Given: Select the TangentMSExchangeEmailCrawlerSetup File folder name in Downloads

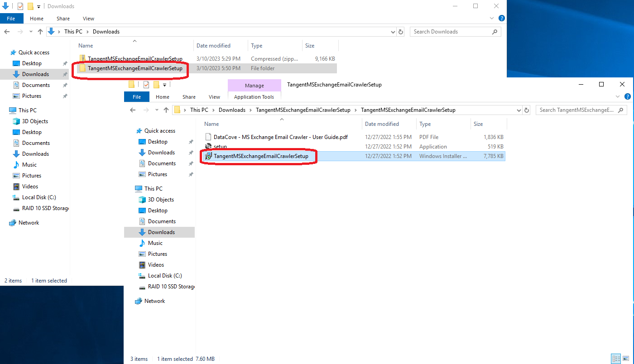Looking at the screenshot, I should click(135, 68).
